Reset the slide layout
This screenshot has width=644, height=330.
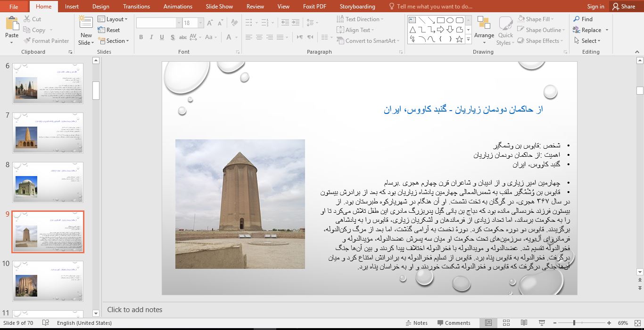coord(109,30)
